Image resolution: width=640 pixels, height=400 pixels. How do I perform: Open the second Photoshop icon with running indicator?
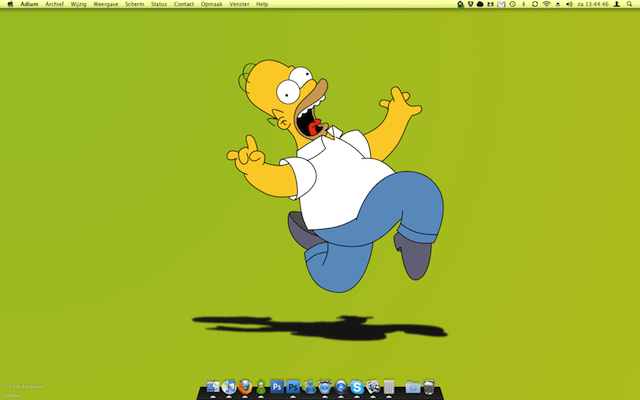293,386
